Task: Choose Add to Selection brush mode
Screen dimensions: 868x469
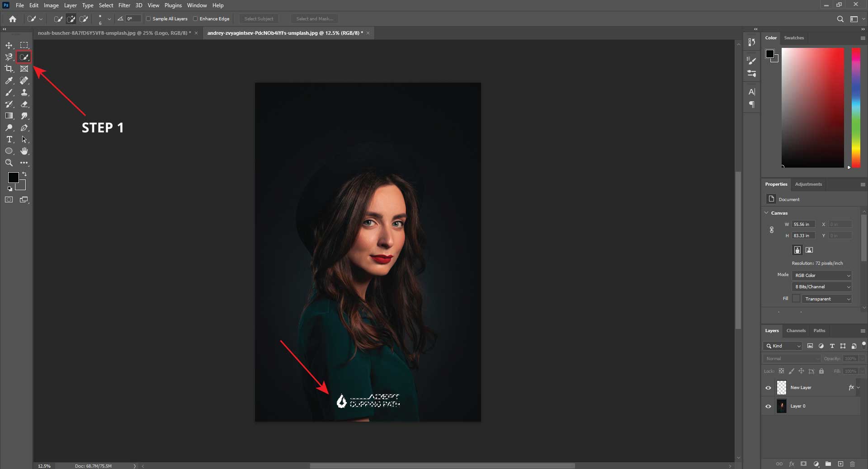Action: [71, 19]
